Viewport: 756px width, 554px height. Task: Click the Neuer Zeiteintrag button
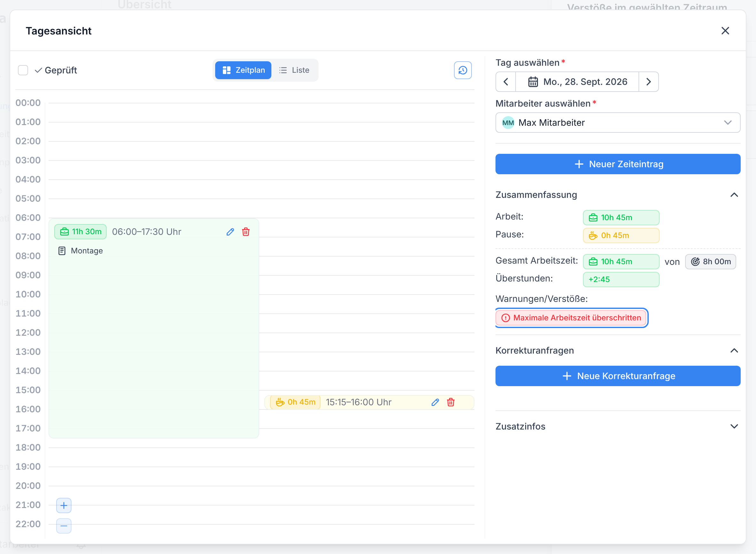618,164
